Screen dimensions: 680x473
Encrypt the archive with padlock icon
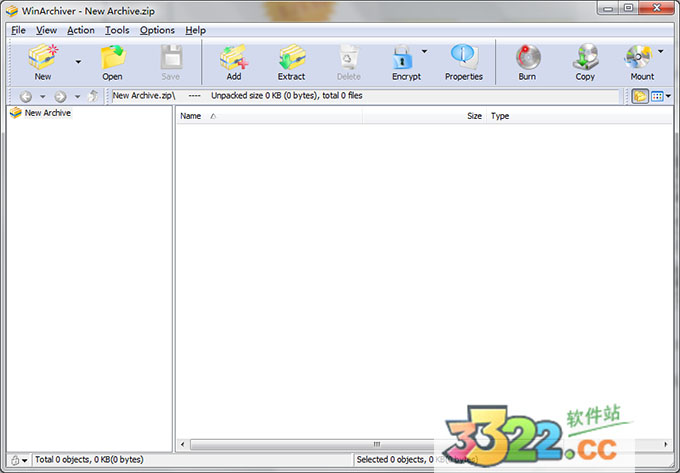pos(402,58)
